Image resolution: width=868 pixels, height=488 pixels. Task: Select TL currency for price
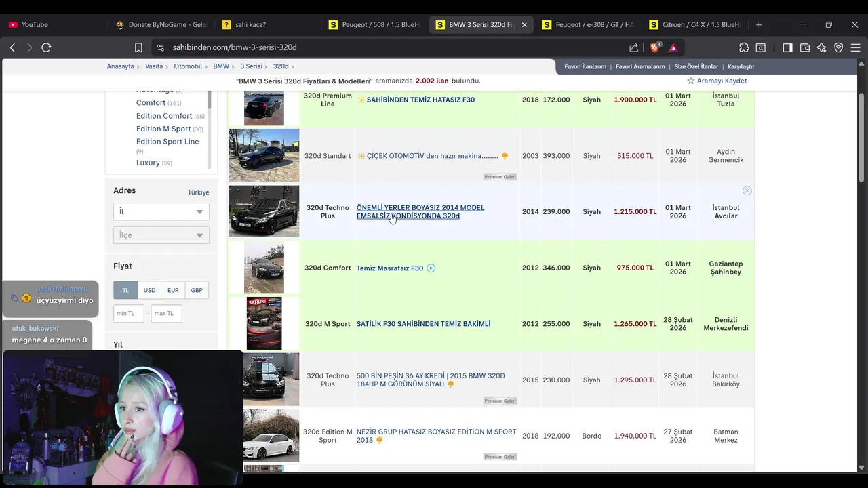click(x=125, y=290)
